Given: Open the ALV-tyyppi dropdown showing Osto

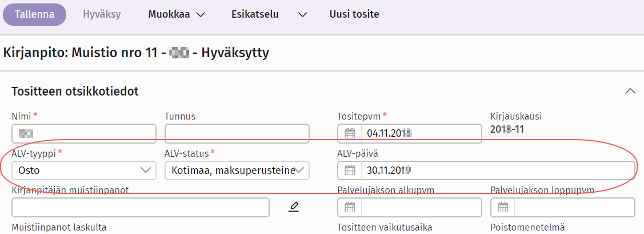Looking at the screenshot, I should coord(84,170).
